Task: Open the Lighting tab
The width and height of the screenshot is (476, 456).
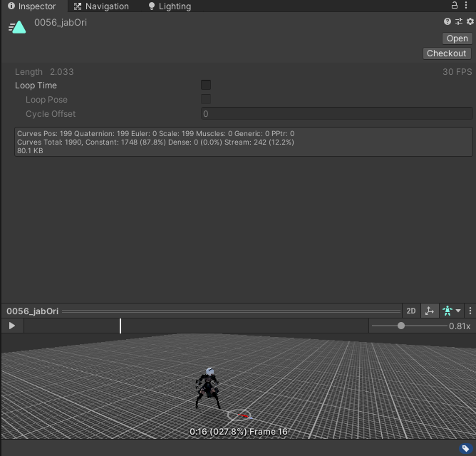Action: pyautogui.click(x=170, y=6)
